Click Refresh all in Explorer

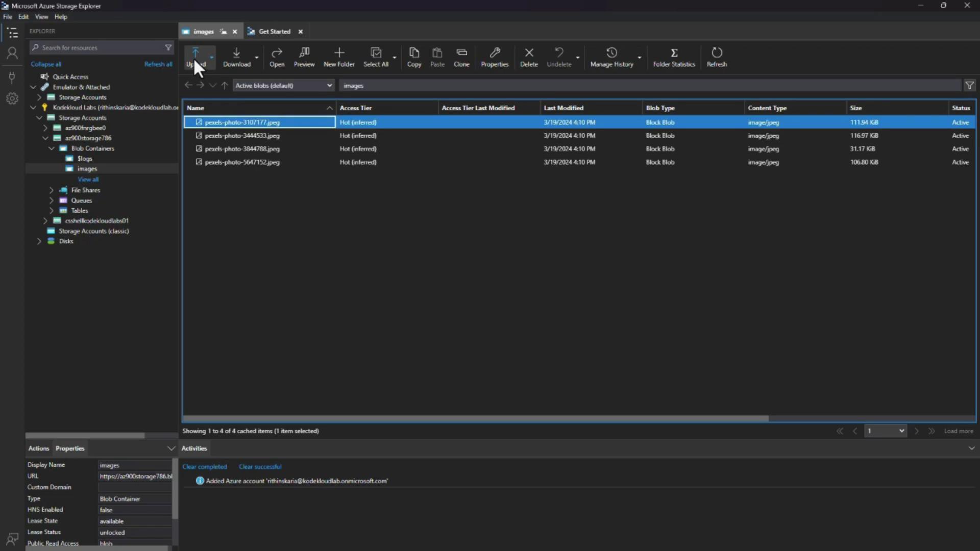(x=158, y=64)
